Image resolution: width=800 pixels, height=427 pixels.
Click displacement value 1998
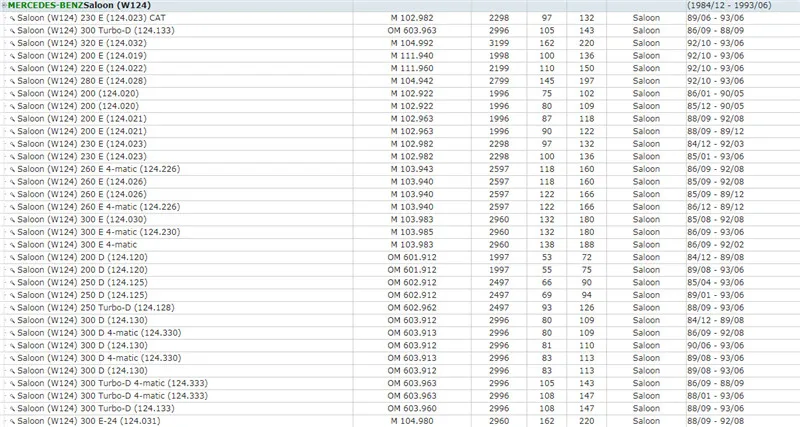point(499,56)
